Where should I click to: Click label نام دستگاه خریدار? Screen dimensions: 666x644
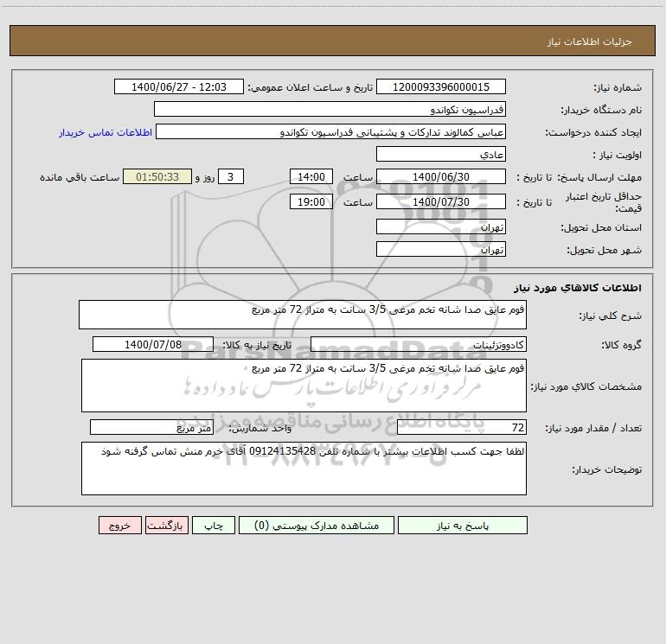click(x=601, y=110)
